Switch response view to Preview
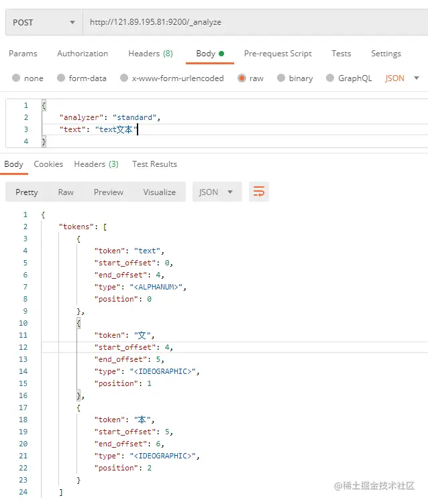This screenshot has width=428, height=504. (109, 192)
